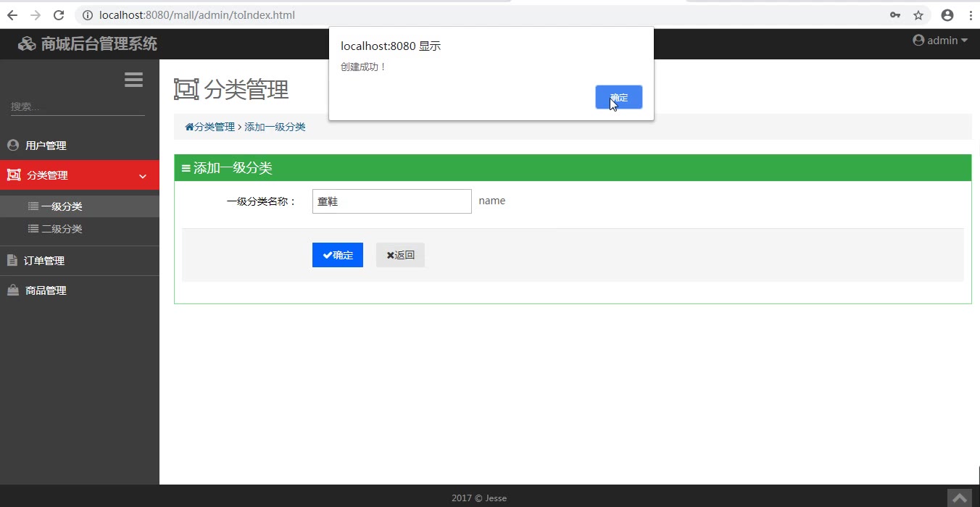This screenshot has height=507, width=980.
Task: Click the 一级分类名称 input field
Action: pyautogui.click(x=392, y=201)
